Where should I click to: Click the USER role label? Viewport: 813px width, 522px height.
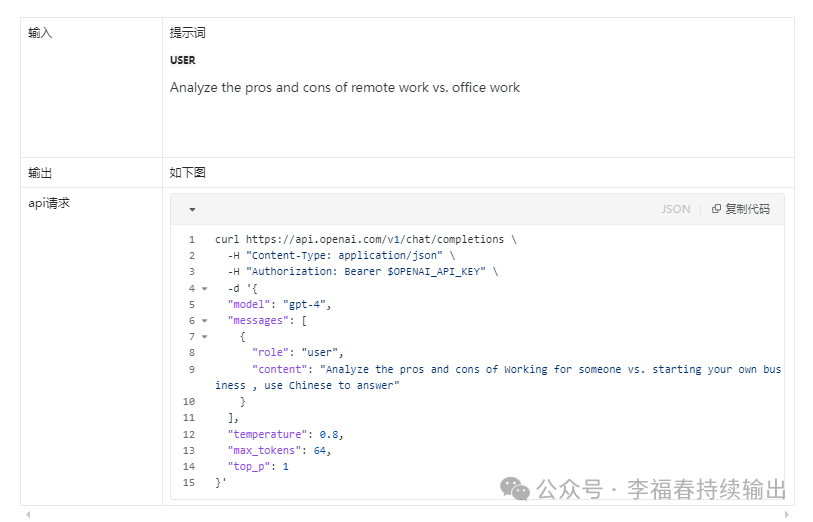183,60
